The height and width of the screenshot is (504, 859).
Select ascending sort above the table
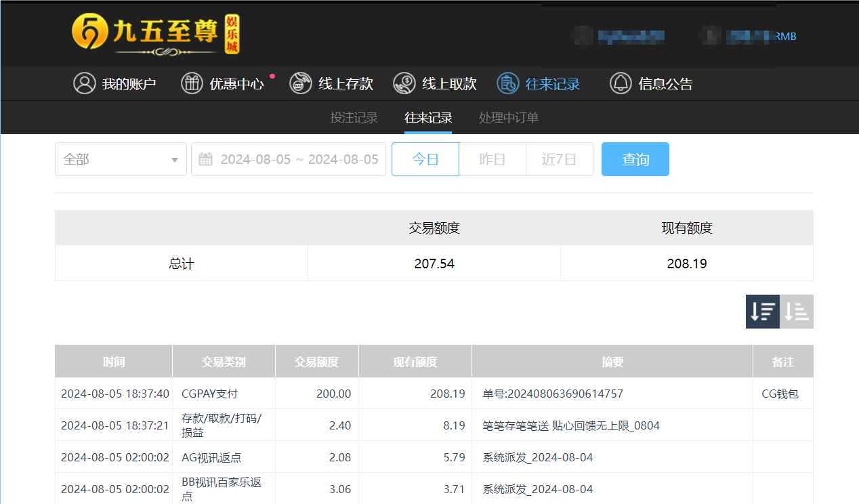tap(797, 311)
